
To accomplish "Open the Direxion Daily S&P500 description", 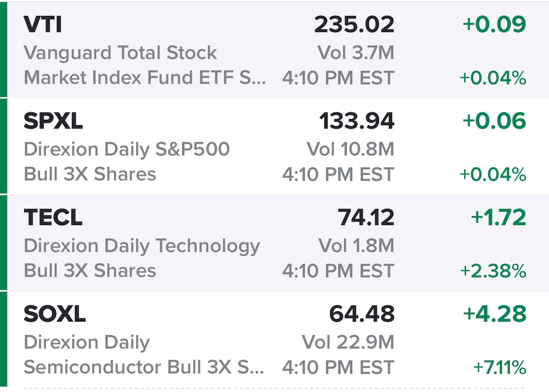I will point(127,149).
